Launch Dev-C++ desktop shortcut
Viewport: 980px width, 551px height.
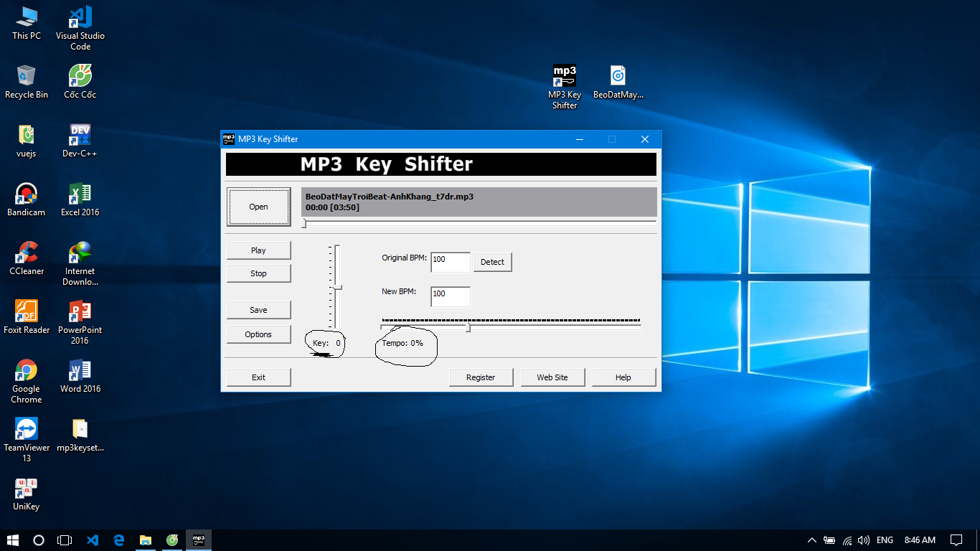[80, 141]
